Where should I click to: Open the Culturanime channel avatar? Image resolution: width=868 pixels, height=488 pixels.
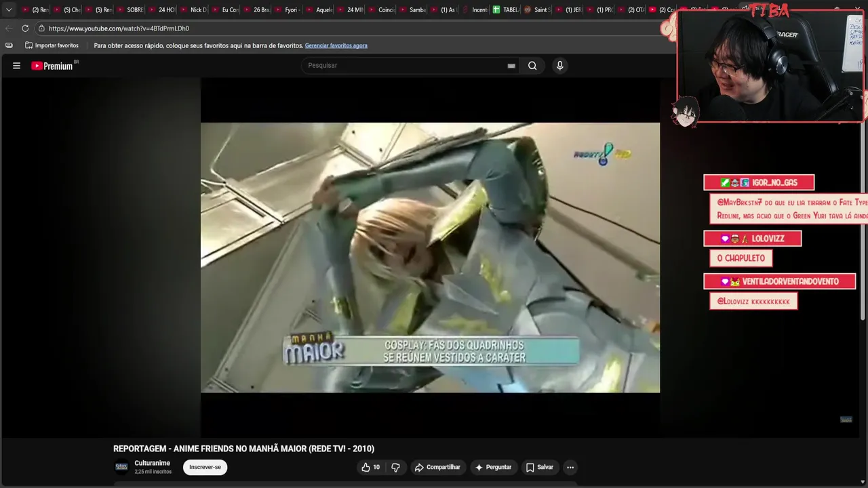tap(121, 466)
